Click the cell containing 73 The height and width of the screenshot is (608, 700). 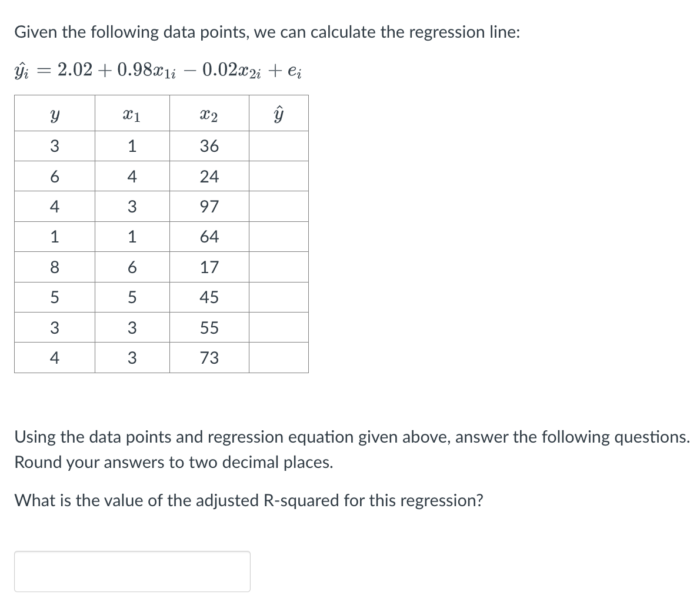tap(209, 358)
